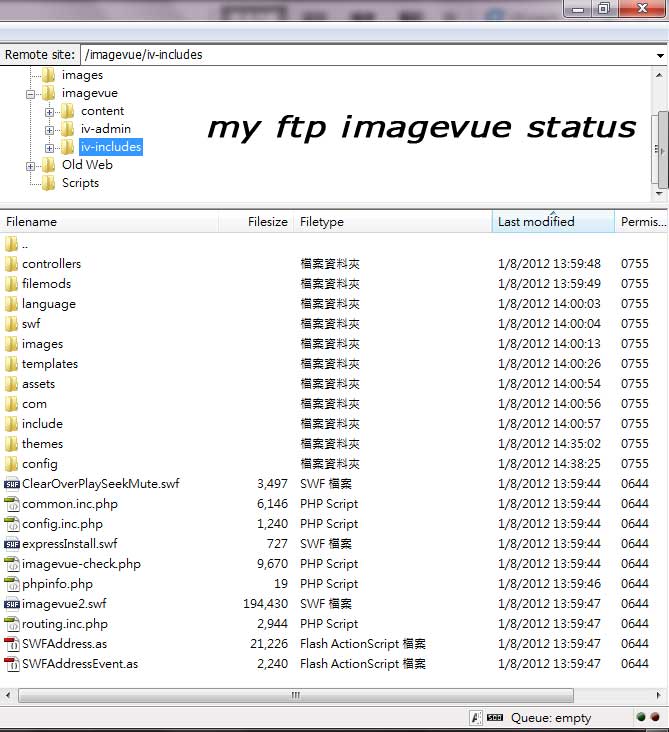Select the Scripts folder in the tree
Screen dimensions: 669x732
[x=80, y=183]
